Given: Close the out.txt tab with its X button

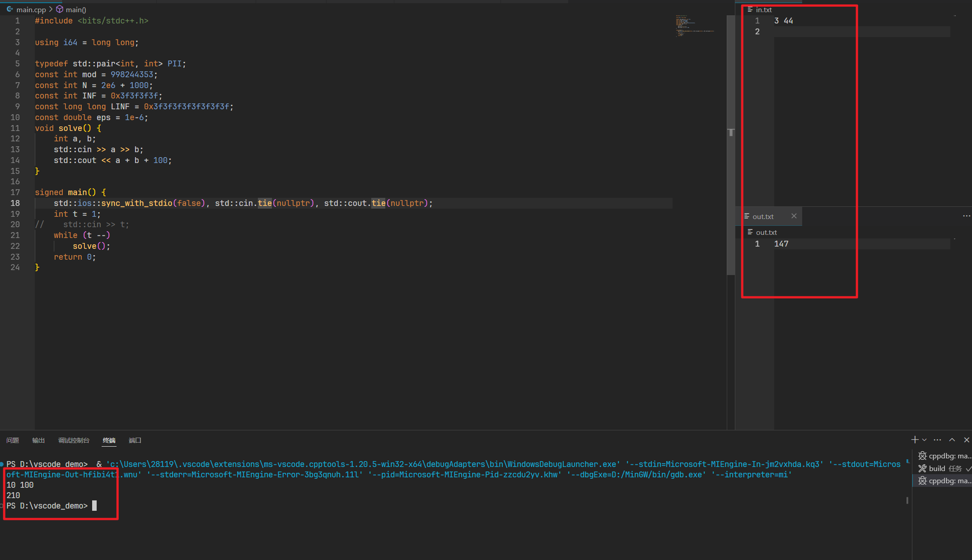Looking at the screenshot, I should [794, 216].
